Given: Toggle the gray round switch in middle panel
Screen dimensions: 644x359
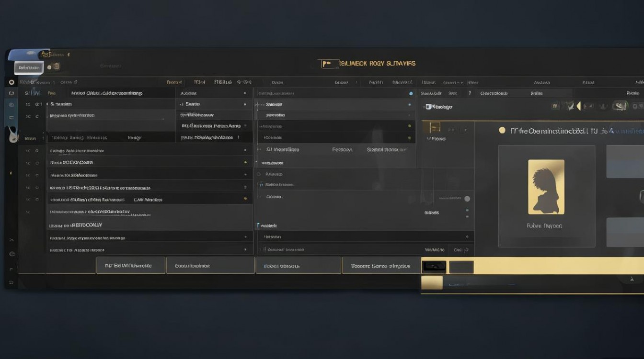Looking at the screenshot, I should click(x=467, y=199).
